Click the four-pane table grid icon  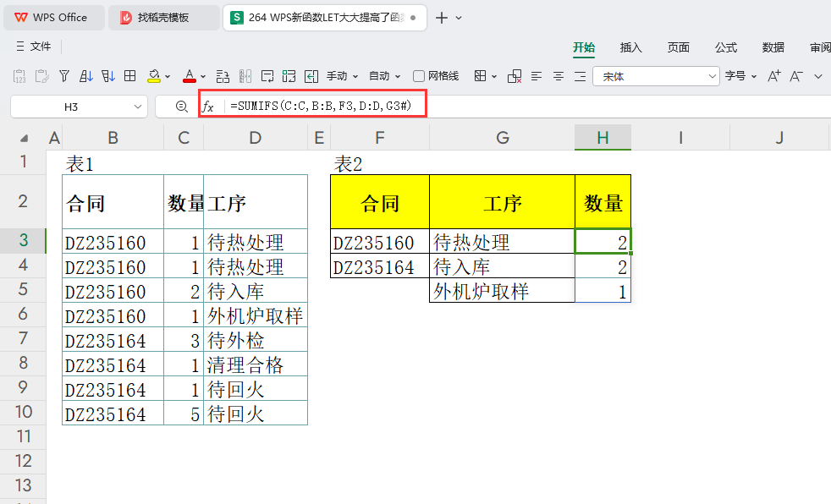point(129,76)
